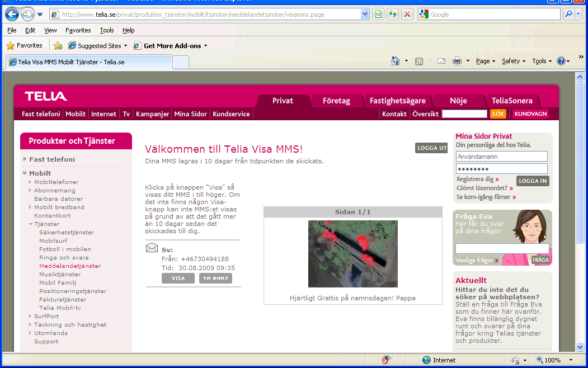Viewport: 588px width, 368px height.
Task: Select the Telia Visa MMS browser tab
Action: tap(90, 62)
